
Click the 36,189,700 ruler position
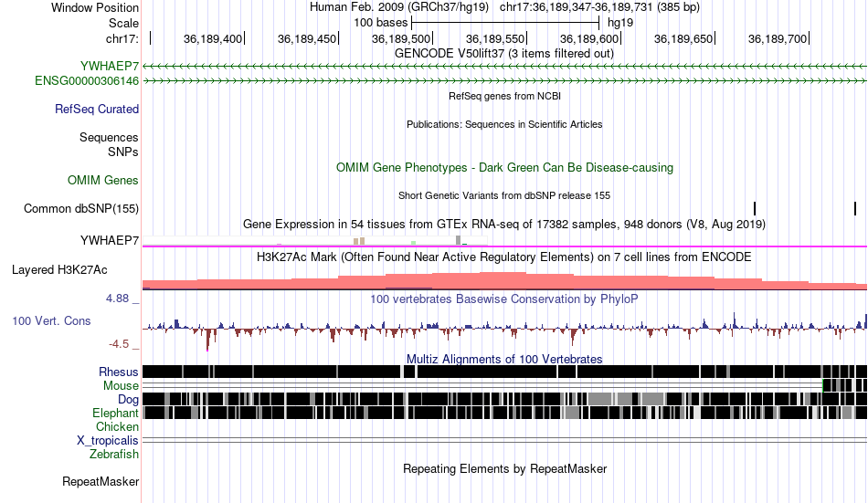[x=778, y=38]
